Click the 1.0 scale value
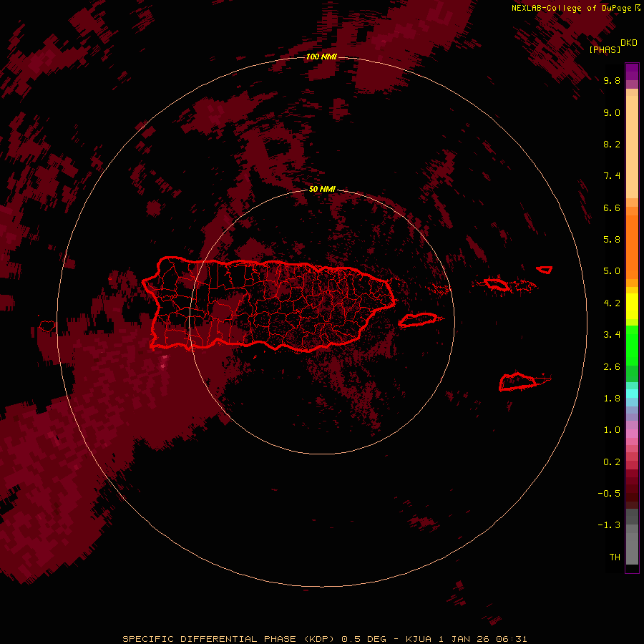 tap(612, 430)
